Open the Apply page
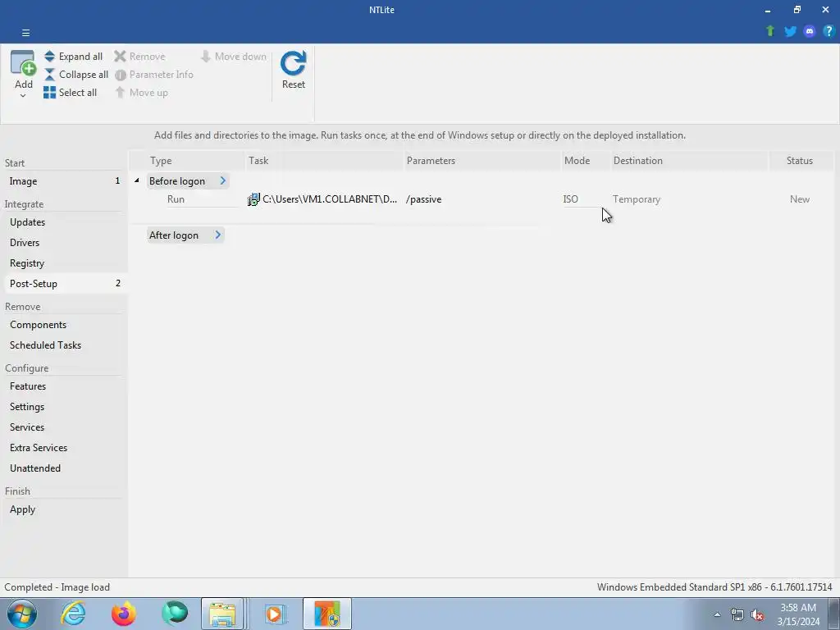Image resolution: width=840 pixels, height=630 pixels. point(64,509)
